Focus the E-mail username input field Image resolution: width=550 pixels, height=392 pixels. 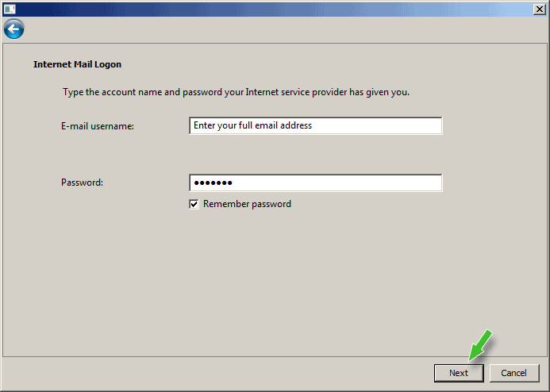(x=315, y=125)
